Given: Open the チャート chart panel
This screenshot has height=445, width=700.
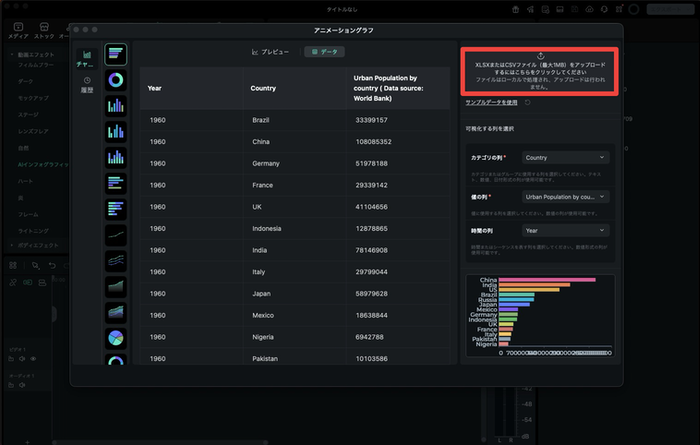Looking at the screenshot, I should [87, 59].
